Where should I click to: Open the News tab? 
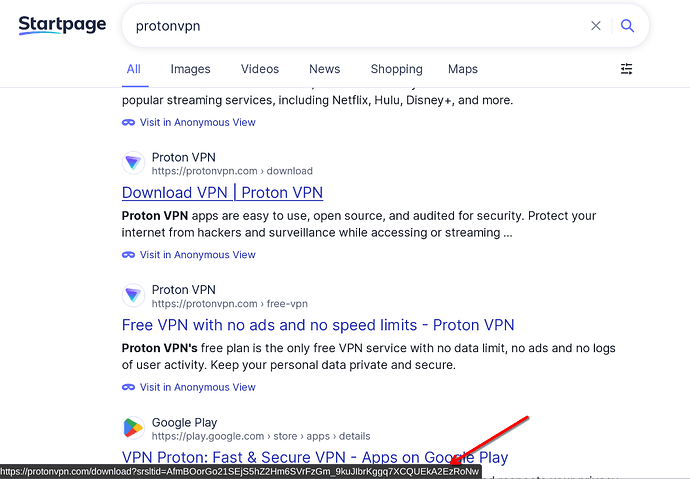click(324, 69)
